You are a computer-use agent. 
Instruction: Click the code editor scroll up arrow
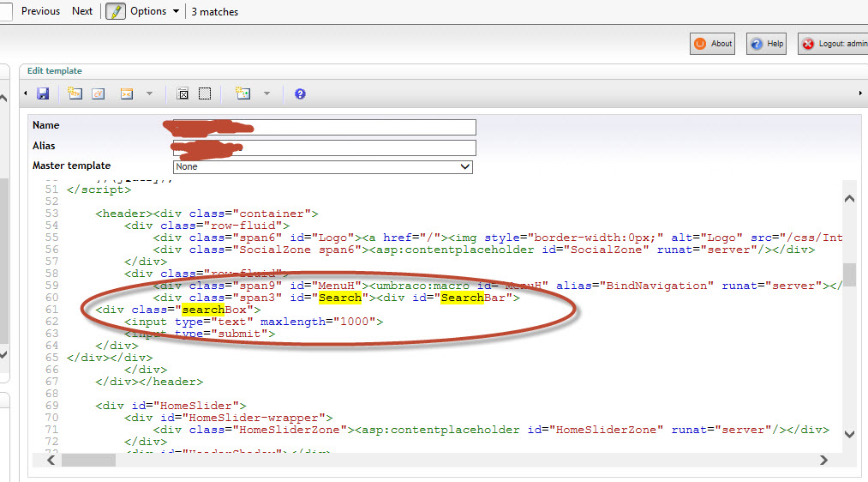pos(849,198)
